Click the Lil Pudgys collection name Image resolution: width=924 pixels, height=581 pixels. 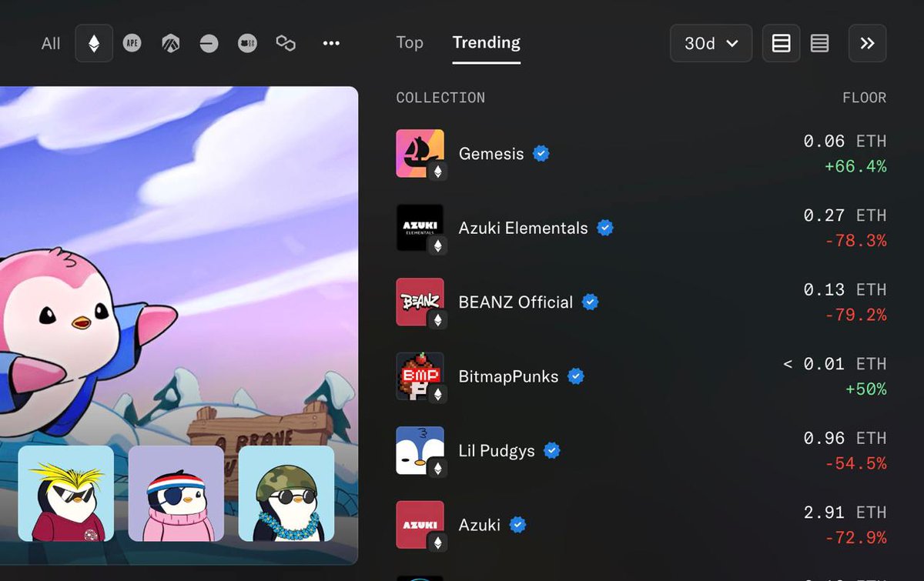point(497,450)
